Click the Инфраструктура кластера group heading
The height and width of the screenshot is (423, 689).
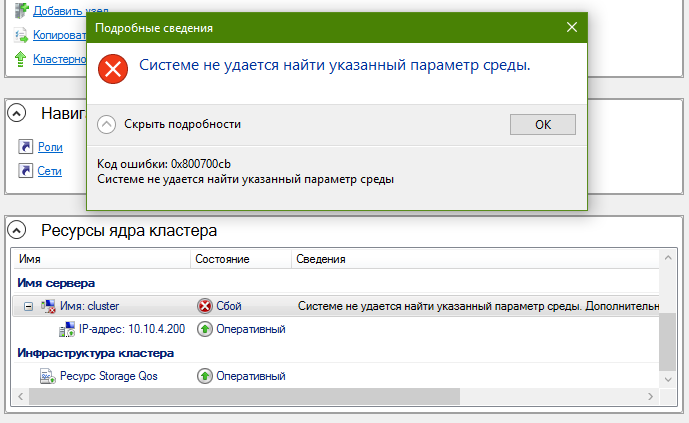(95, 353)
